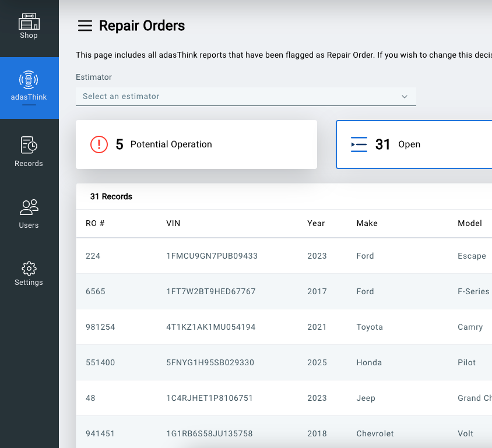Image resolution: width=492 pixels, height=448 pixels.
Task: Sort by the VIN column header
Action: (173, 223)
